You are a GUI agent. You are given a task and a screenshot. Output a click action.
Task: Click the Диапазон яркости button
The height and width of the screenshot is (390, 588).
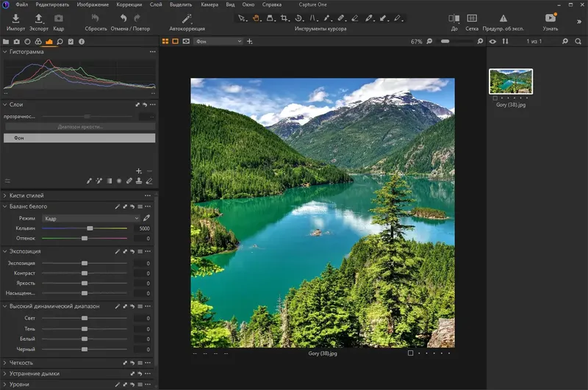[79, 126]
